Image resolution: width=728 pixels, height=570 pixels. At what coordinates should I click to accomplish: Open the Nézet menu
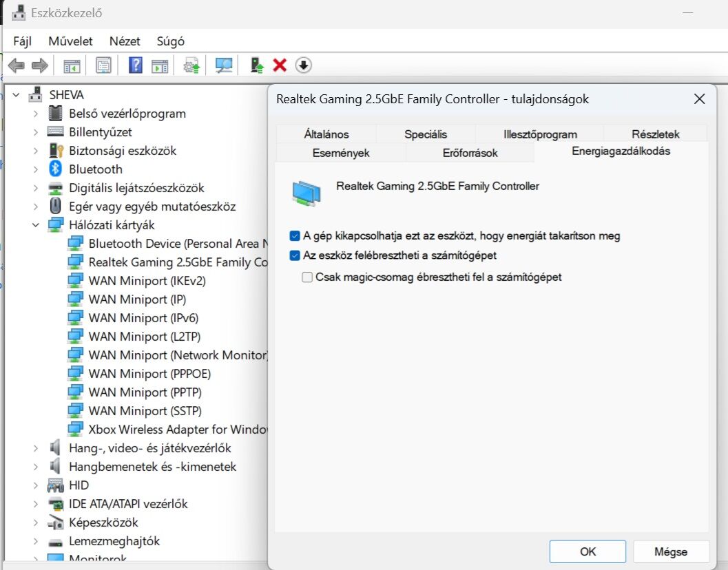pyautogui.click(x=125, y=41)
